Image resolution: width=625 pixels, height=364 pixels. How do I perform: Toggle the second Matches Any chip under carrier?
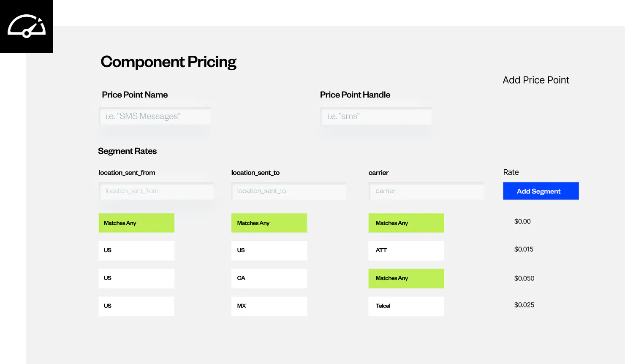[x=406, y=278]
